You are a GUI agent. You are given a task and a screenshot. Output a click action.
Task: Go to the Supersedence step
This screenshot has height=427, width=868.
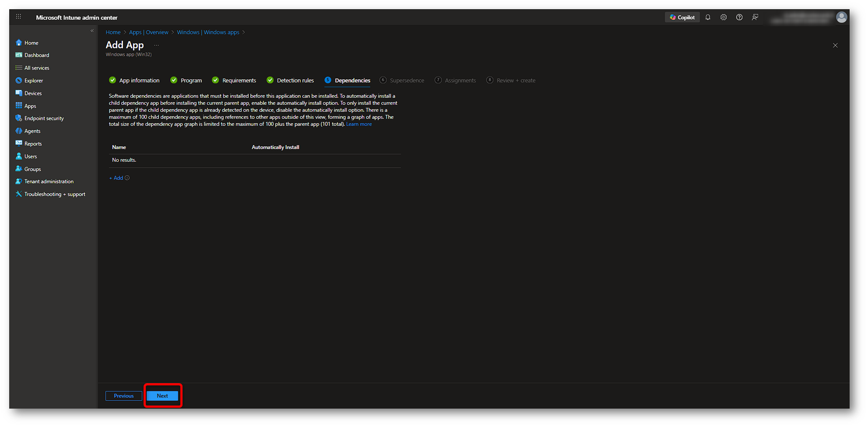402,80
